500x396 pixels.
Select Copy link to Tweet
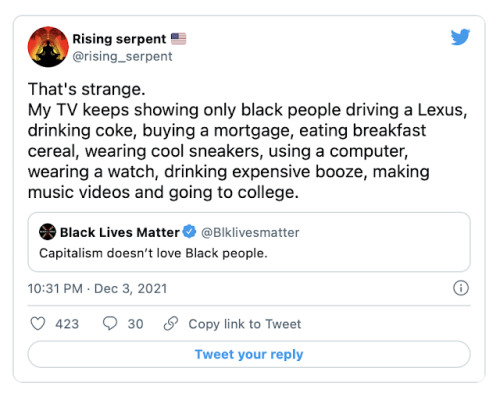245,324
